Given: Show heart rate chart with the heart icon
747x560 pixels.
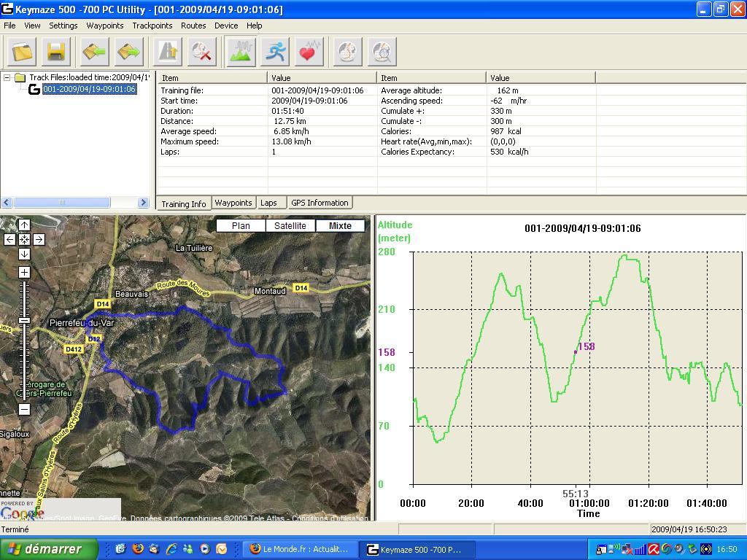Looking at the screenshot, I should click(309, 51).
